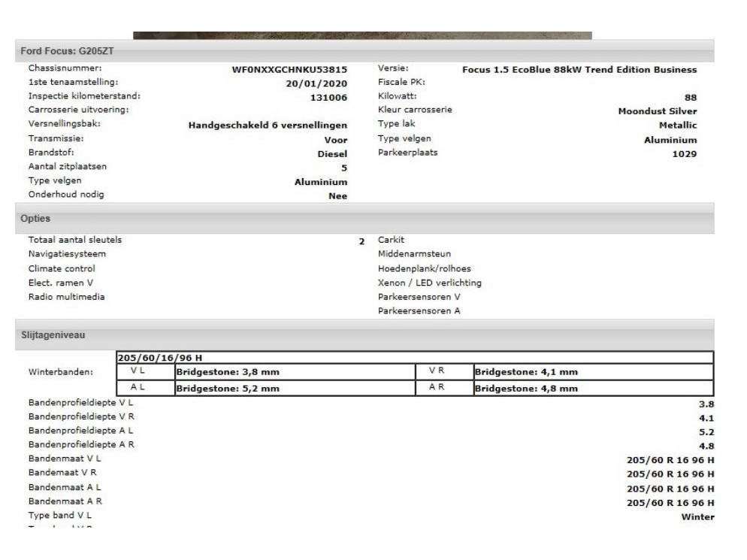Click the 'Winterbanden:' label
This screenshot has width=747, height=560.
(61, 372)
